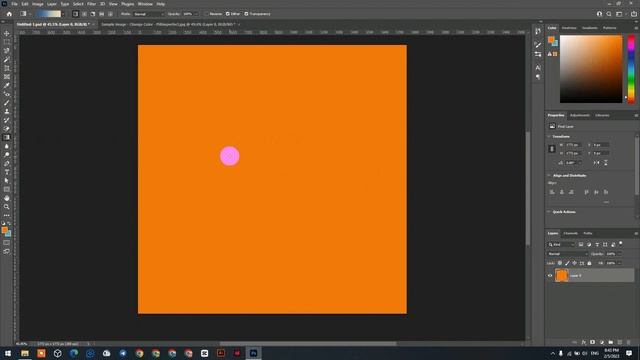
Task: Toggle lock image pixels brush icon
Action: tap(567, 263)
